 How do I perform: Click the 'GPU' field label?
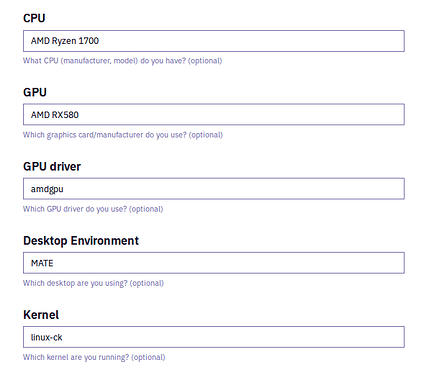35,92
